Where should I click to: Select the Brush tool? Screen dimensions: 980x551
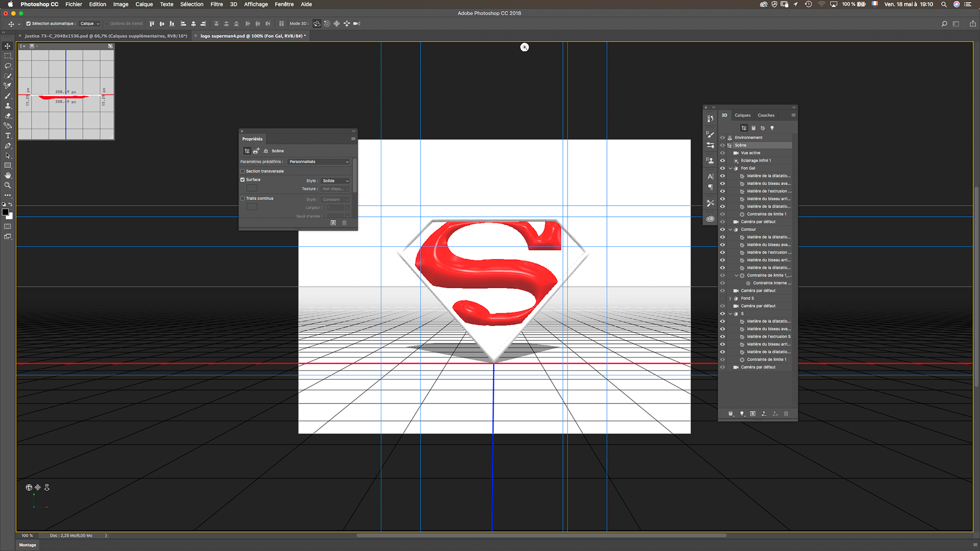click(x=8, y=96)
